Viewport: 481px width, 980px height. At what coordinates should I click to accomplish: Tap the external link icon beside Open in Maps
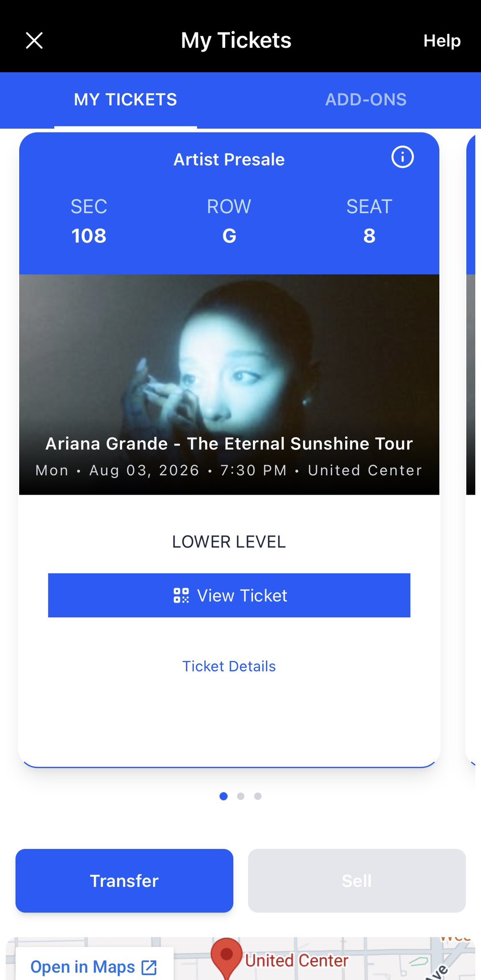click(149, 967)
